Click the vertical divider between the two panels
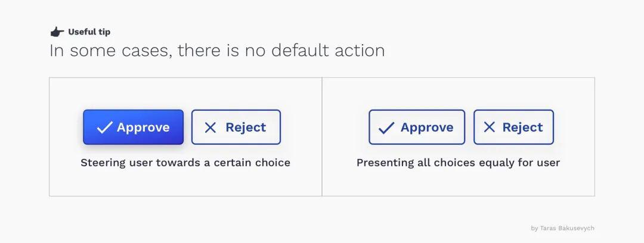Viewport: 644px width, 243px height. 322,137
